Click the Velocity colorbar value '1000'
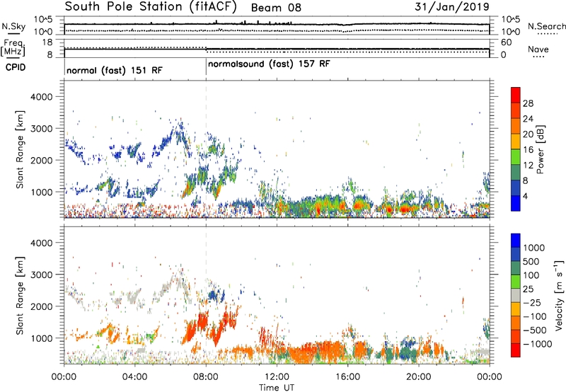This screenshot has width=566, height=392. click(x=534, y=248)
